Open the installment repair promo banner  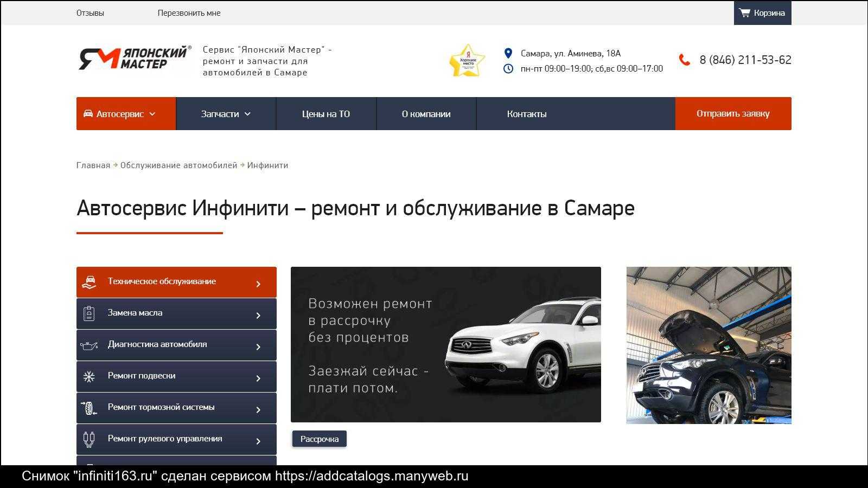446,344
